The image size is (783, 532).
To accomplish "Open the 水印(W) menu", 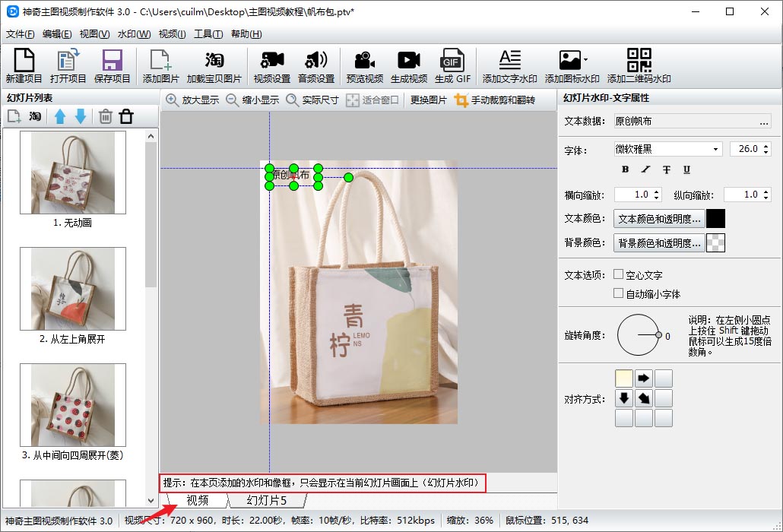I will click(135, 34).
